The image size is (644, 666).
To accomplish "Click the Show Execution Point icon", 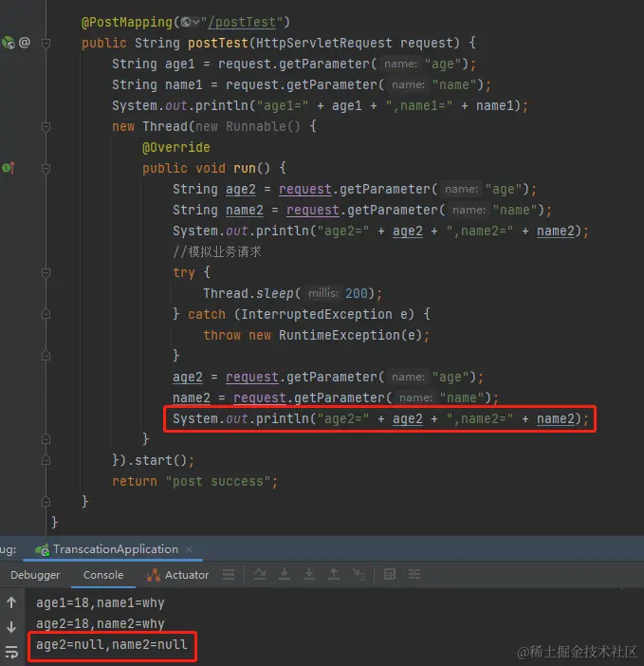I will [229, 575].
